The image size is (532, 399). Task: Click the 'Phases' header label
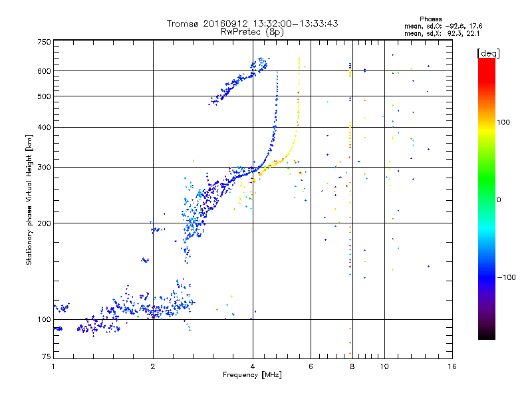430,19
